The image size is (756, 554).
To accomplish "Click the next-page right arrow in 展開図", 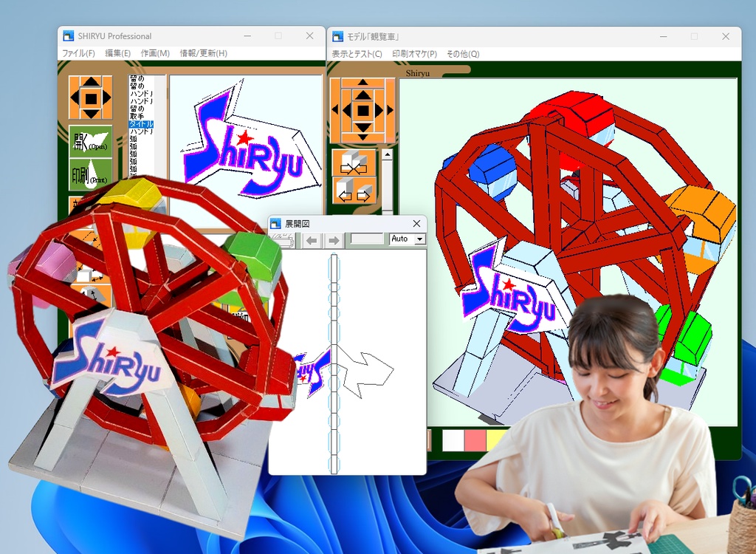I will click(334, 240).
